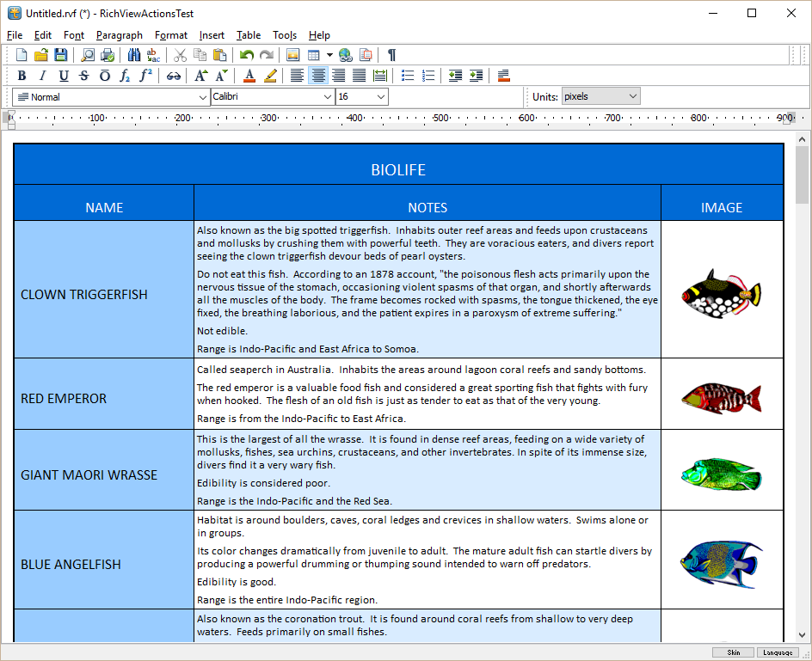Image resolution: width=812 pixels, height=661 pixels.
Task: Click the Bullets list icon
Action: pos(408,76)
